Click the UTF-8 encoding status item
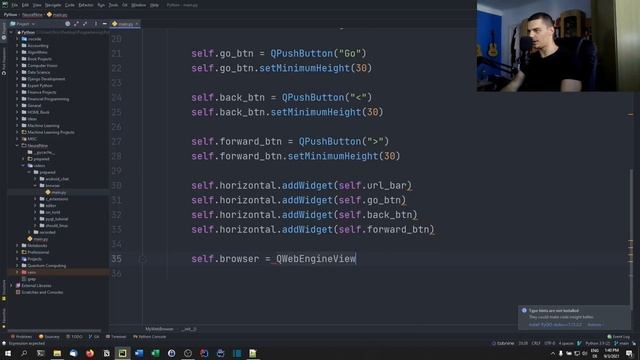 click(549, 344)
